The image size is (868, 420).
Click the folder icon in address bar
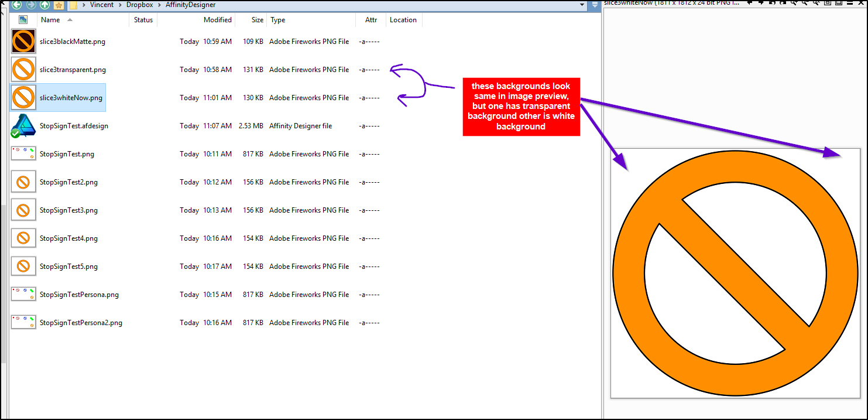tap(74, 5)
